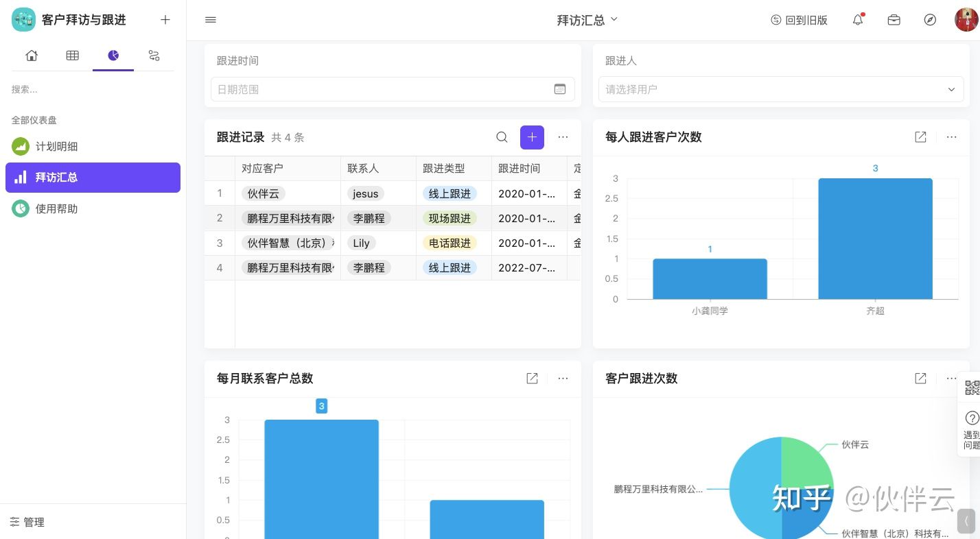Click the 齐超 bar in the chart
This screenshot has height=539, width=980.
tap(875, 239)
